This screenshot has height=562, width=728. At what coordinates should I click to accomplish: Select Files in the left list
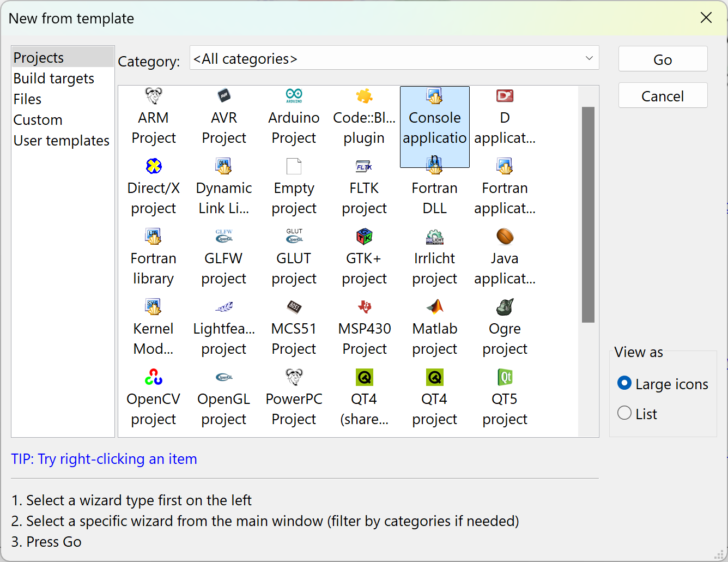(28, 99)
